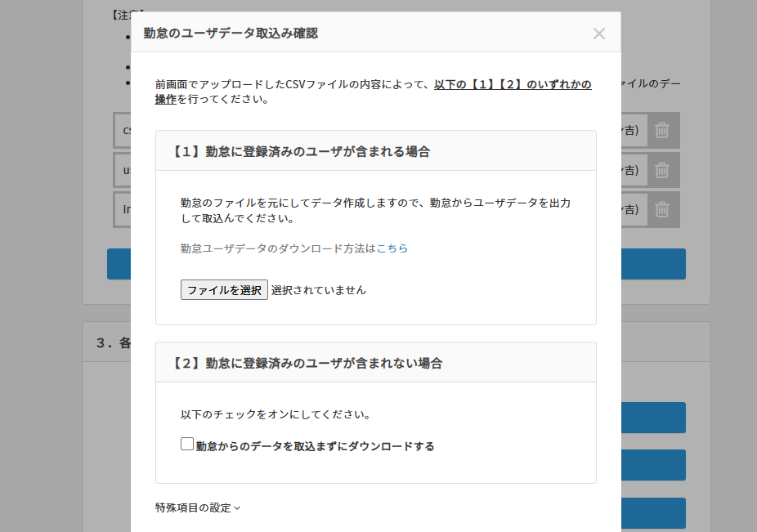Click the first blue button in section 3
Image resolution: width=757 pixels, height=532 pixels.
(652, 418)
